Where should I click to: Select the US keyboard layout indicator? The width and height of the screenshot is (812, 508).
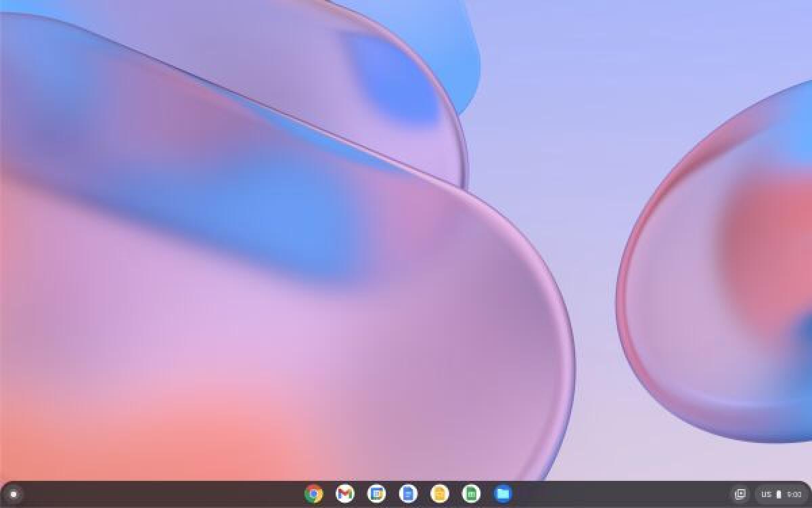pos(767,494)
